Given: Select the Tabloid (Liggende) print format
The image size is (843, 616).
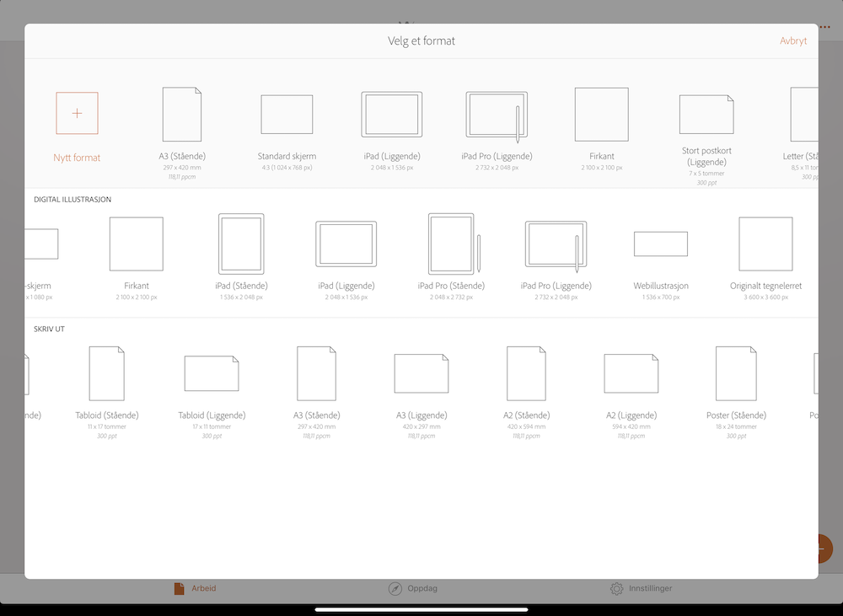Looking at the screenshot, I should pos(212,397).
